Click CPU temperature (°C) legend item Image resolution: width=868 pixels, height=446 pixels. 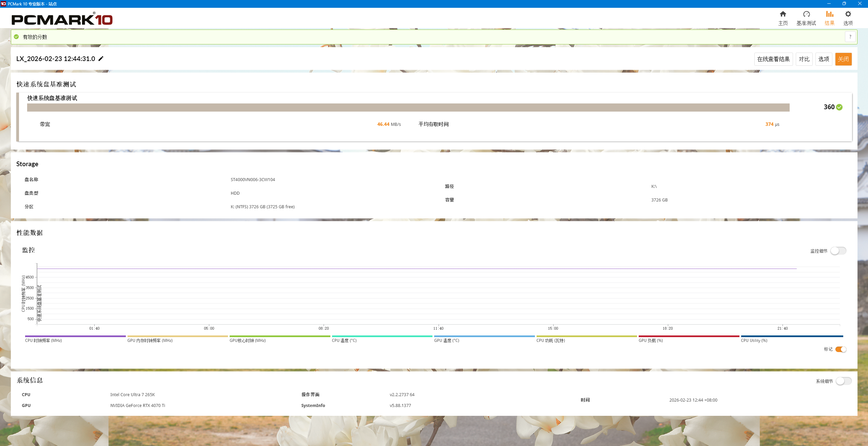(344, 341)
